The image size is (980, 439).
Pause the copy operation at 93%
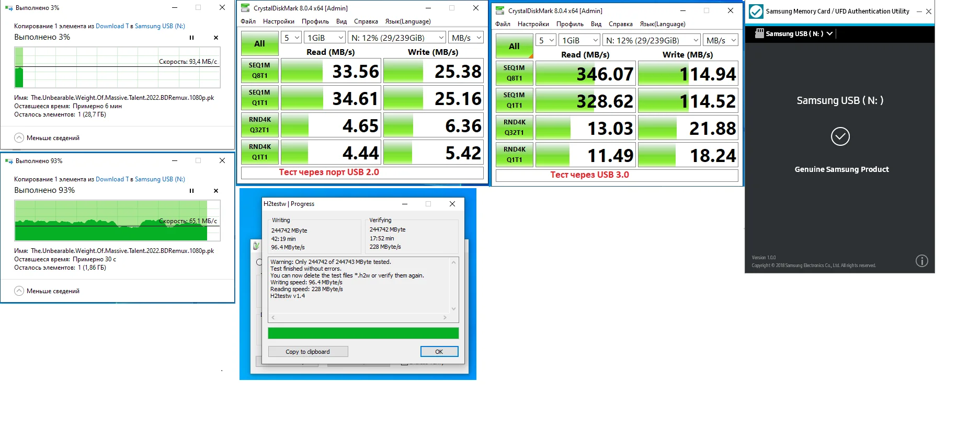point(191,191)
